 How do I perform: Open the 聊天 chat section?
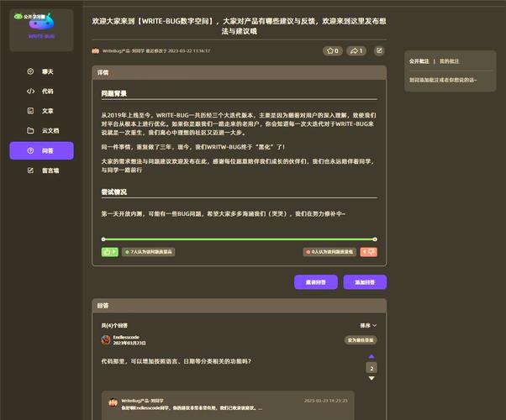point(41,71)
